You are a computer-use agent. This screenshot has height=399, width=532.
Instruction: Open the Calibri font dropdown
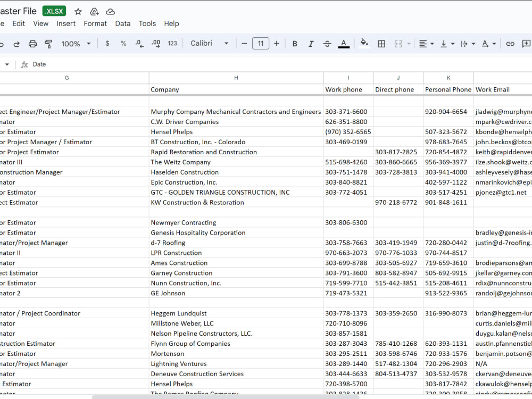point(209,44)
